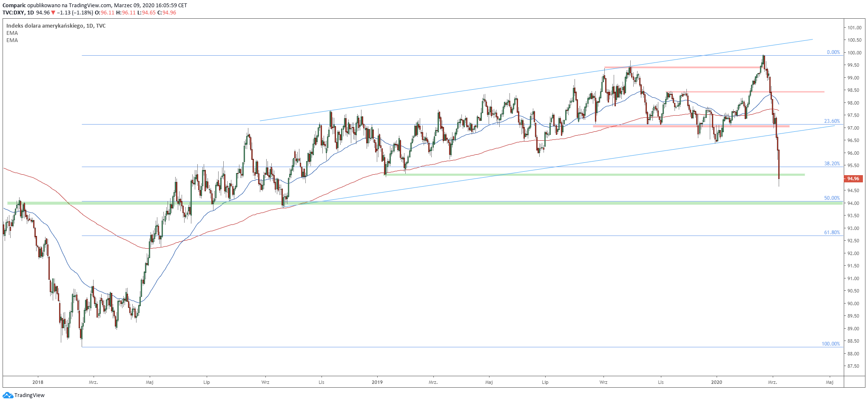Click the first EMA indicator label
The image size is (868, 403).
12,33
